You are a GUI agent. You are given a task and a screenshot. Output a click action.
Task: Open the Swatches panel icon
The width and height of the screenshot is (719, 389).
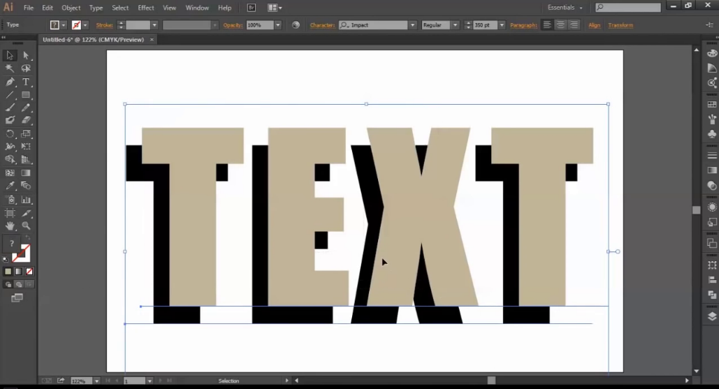pos(712,105)
